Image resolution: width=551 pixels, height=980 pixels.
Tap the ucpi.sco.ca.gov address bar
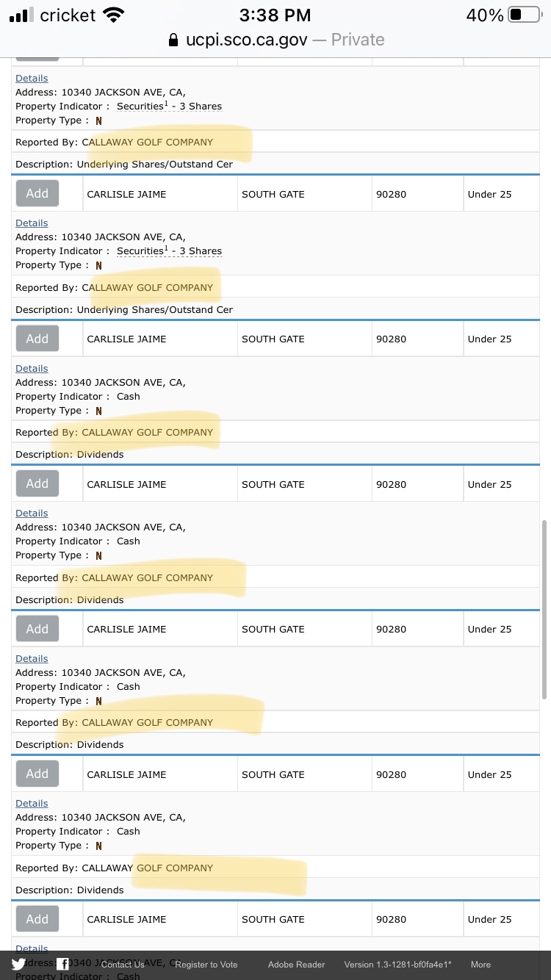click(x=275, y=40)
